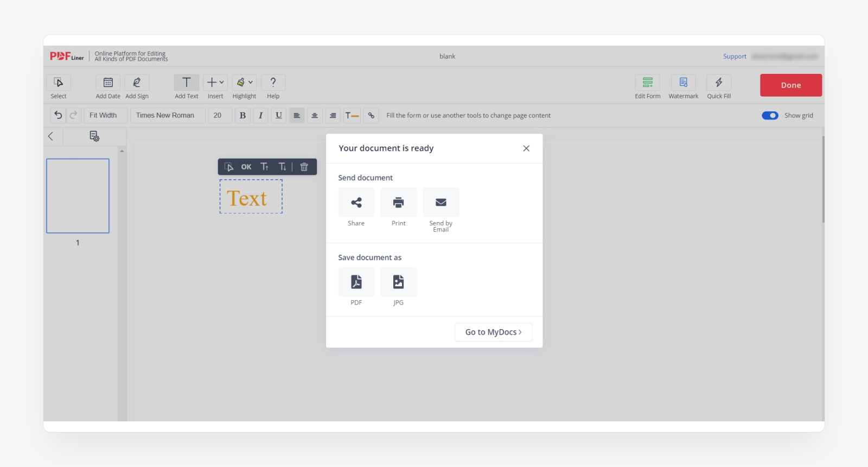The image size is (868, 467).
Task: Align text left
Action: [297, 115]
